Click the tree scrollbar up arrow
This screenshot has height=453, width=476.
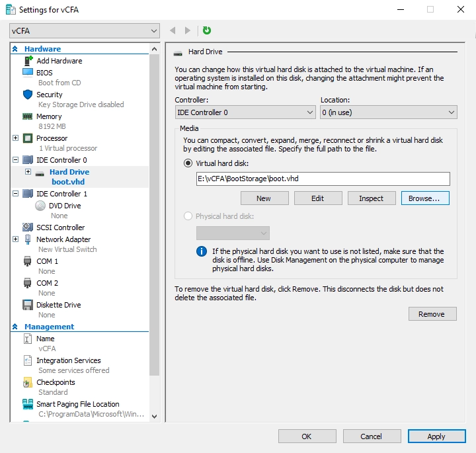154,49
